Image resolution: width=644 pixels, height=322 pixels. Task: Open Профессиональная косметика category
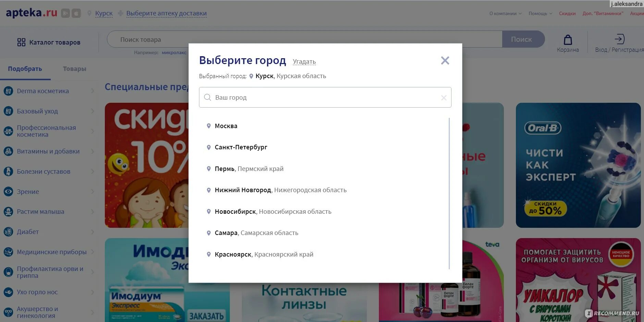47,131
